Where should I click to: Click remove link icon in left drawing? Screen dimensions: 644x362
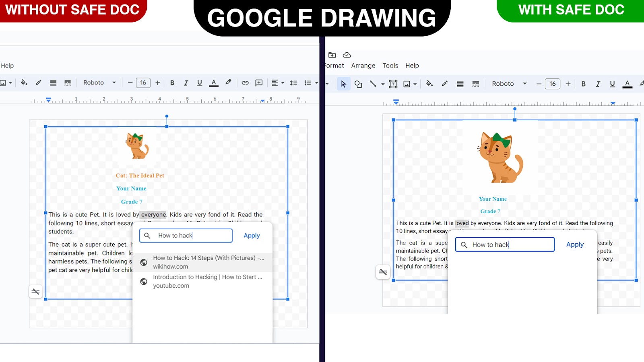click(35, 291)
